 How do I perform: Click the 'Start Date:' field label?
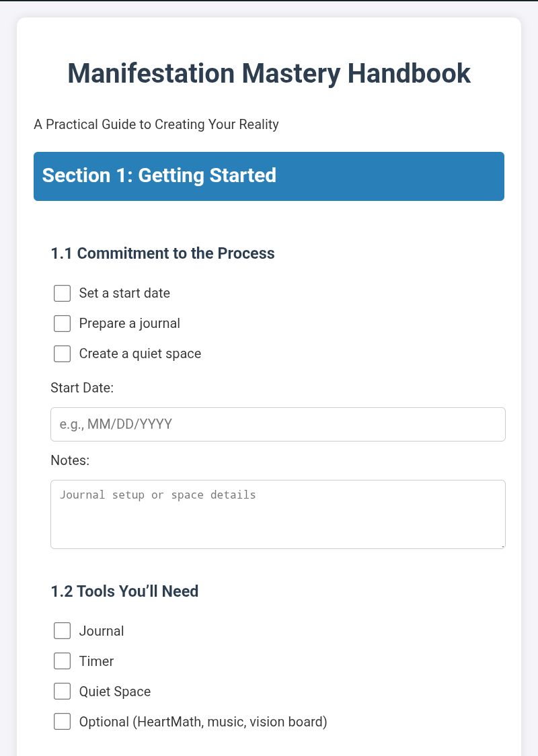82,388
